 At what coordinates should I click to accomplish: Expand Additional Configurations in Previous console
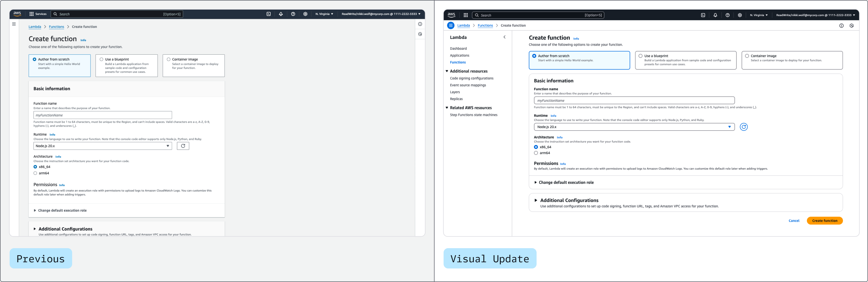63,229
